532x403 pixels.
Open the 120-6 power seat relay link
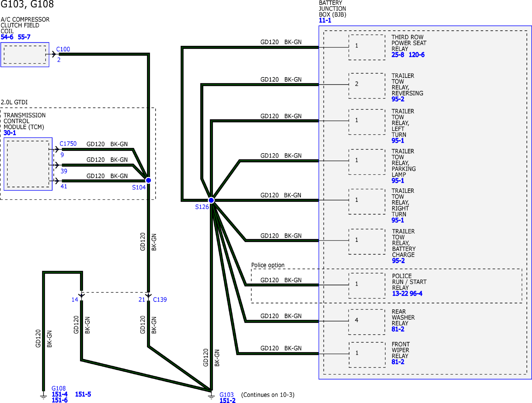click(416, 55)
